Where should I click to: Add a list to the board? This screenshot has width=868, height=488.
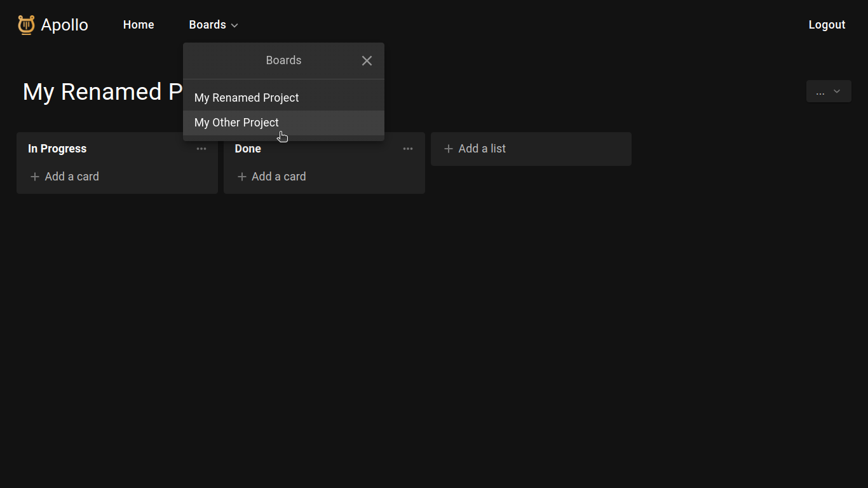[x=531, y=149]
